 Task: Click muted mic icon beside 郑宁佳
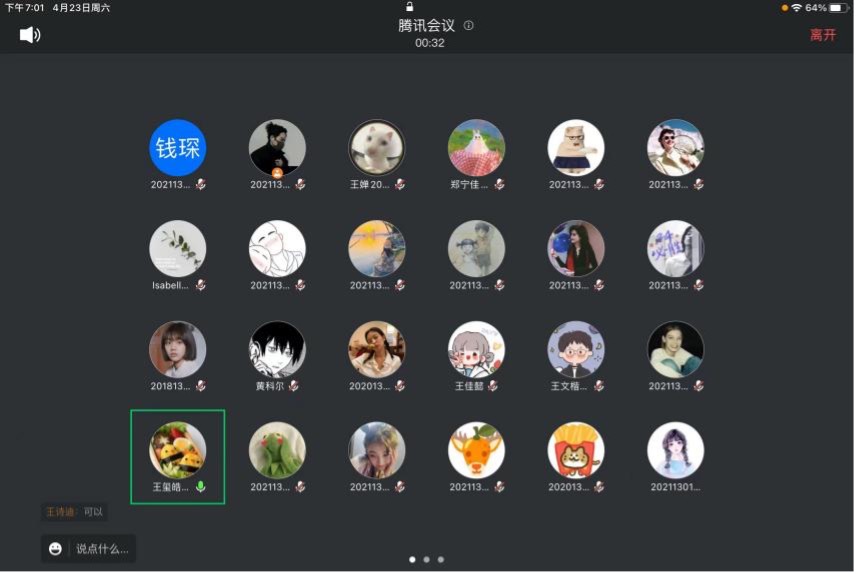tap(499, 184)
